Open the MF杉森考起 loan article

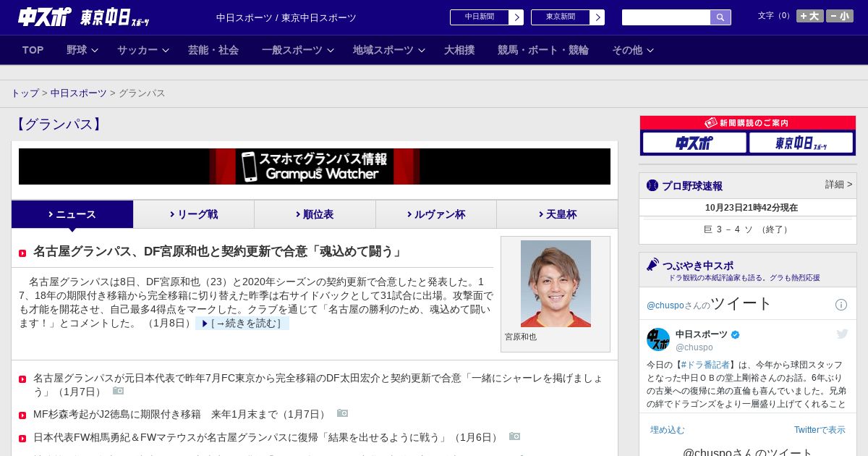(181, 415)
